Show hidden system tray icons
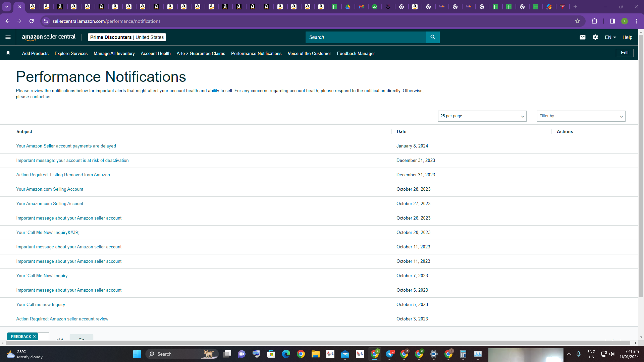 (x=569, y=354)
